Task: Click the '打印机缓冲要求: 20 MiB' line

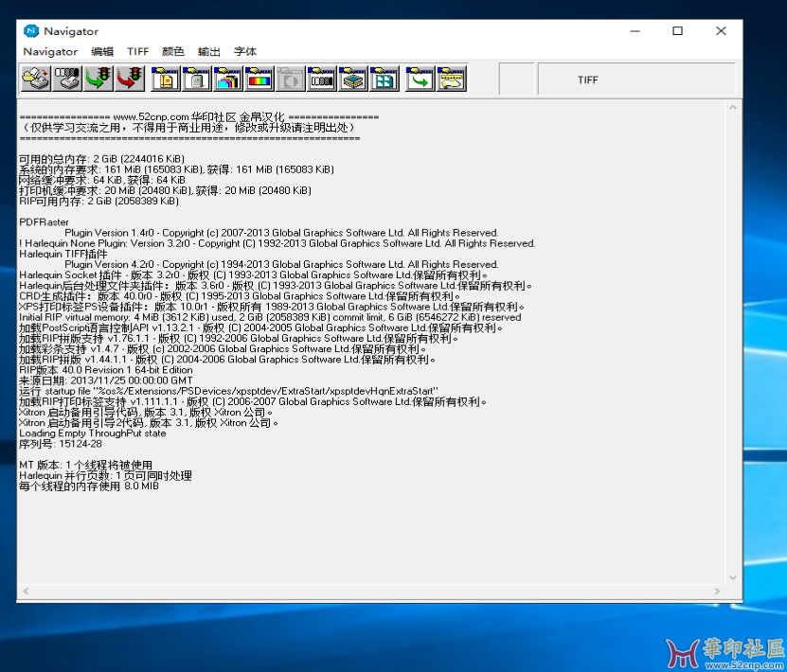Action: tap(165, 190)
